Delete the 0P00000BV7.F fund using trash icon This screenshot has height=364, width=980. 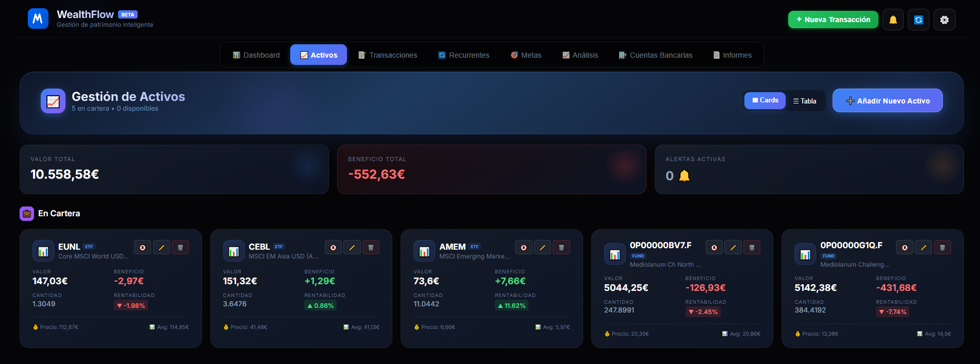tap(752, 248)
